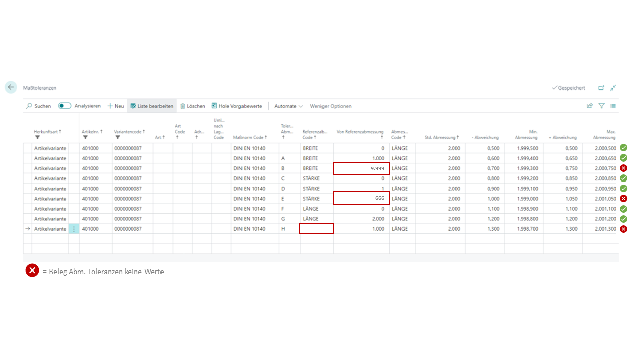Sort by the Maßnorm Code column header
This screenshot has width=644, height=362.
point(250,137)
